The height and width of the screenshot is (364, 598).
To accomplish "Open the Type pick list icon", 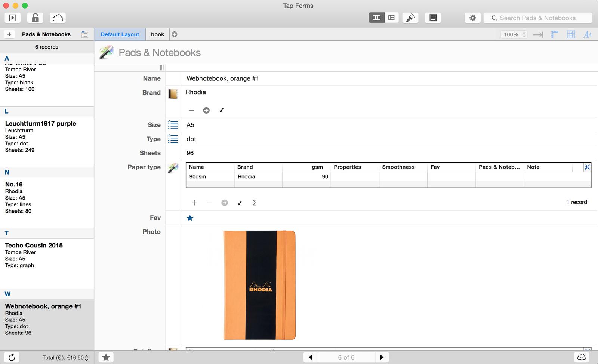I will (173, 139).
